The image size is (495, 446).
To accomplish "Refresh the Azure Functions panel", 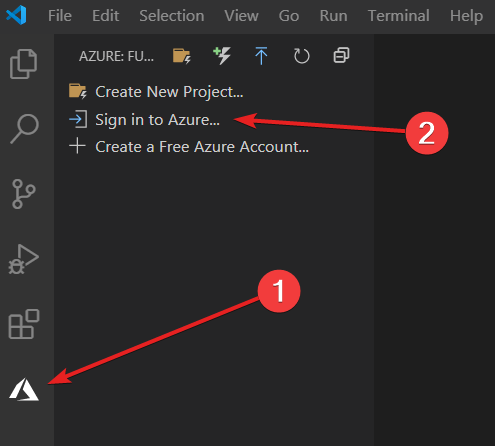I will [x=302, y=56].
